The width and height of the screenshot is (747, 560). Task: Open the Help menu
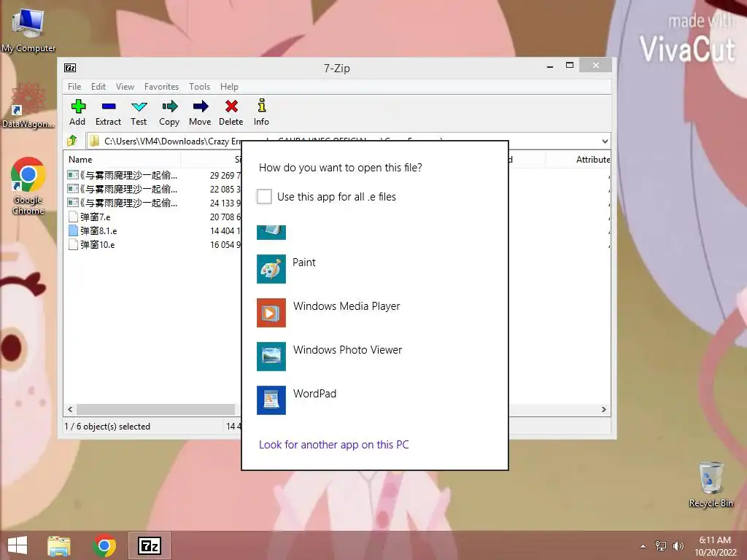pyautogui.click(x=229, y=87)
